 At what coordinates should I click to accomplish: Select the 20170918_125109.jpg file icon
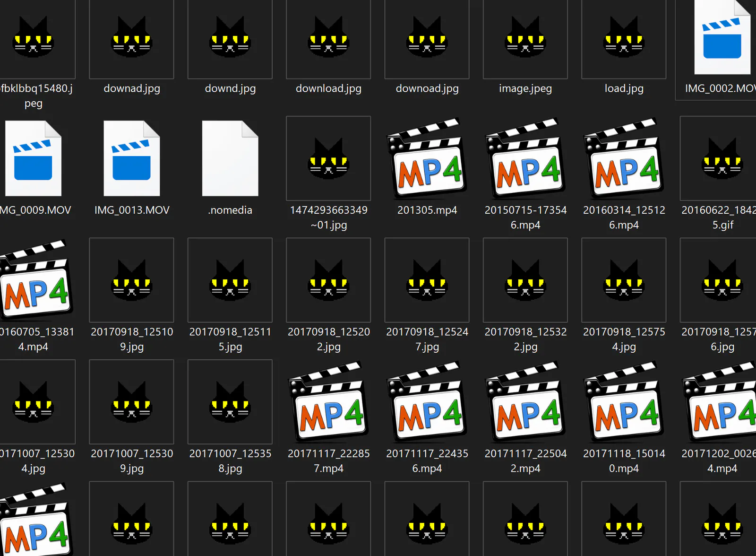[132, 280]
